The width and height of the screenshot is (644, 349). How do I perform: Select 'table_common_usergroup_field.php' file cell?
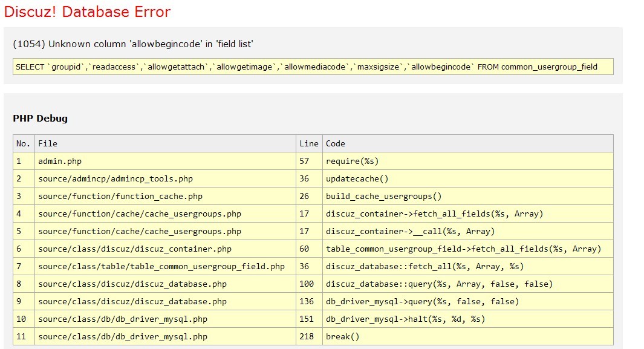[166, 267]
